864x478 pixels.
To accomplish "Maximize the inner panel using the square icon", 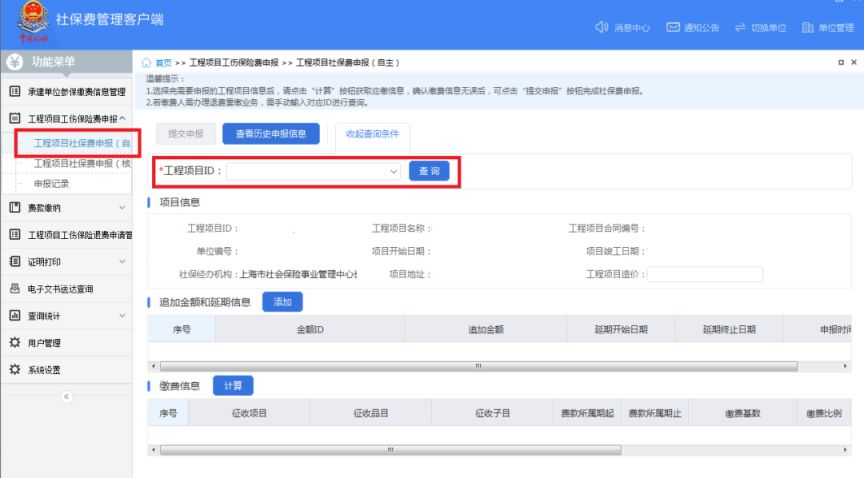I will 839,63.
